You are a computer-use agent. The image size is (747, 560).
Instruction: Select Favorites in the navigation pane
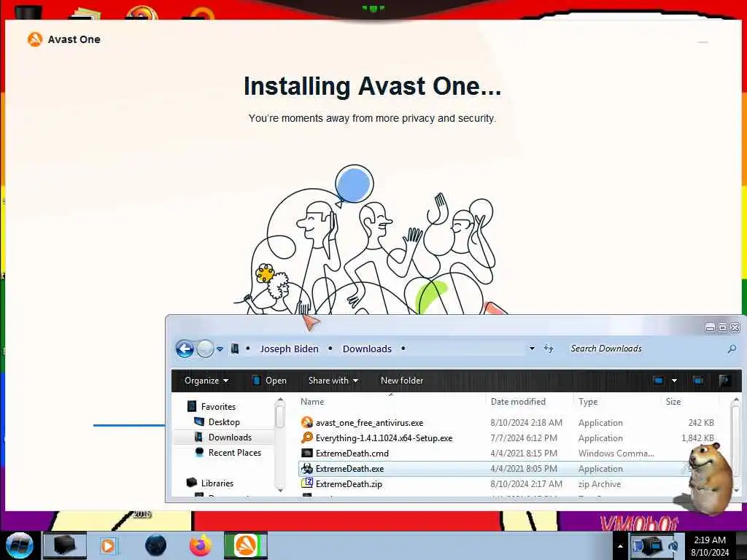218,407
